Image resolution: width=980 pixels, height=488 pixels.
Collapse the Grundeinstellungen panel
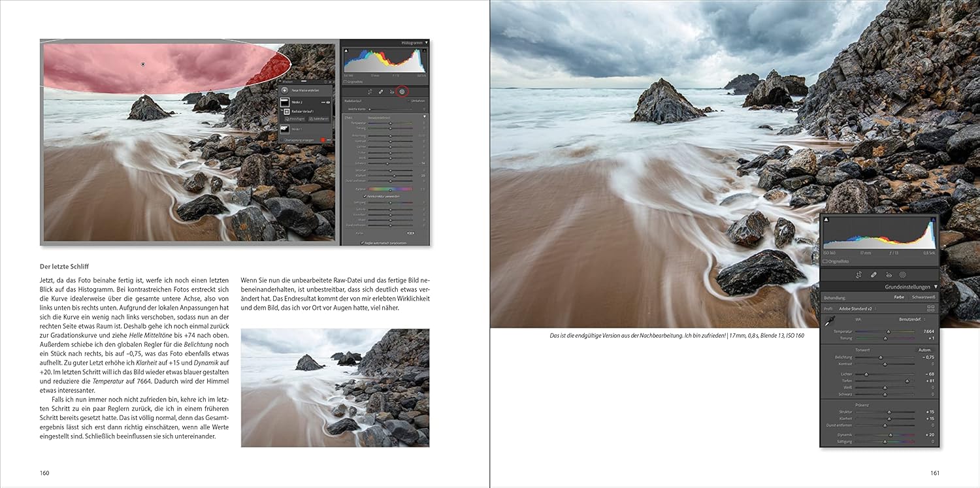pos(935,287)
